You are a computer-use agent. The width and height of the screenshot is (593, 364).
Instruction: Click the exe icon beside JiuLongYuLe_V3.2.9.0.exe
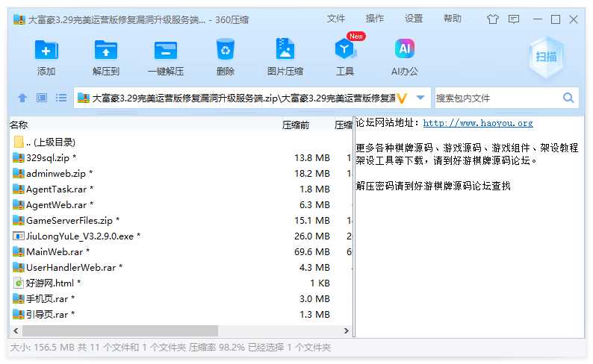click(x=19, y=236)
